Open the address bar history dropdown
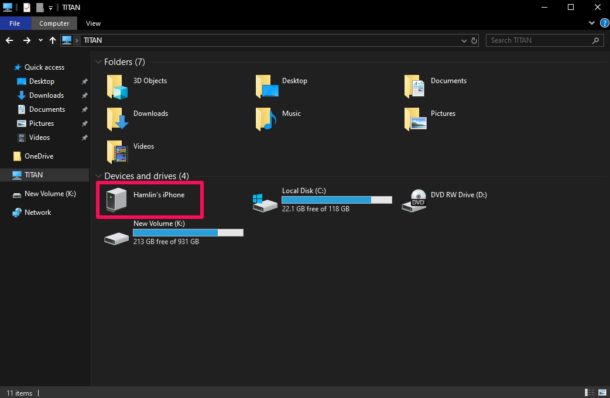Screen dimensions: 610x398 464,40
